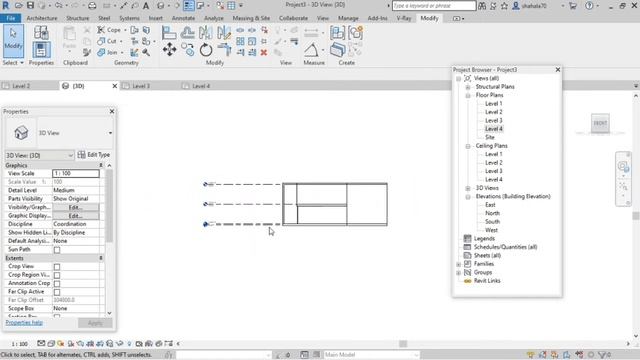
Task: Click the Edit Type button
Action: [x=94, y=155]
